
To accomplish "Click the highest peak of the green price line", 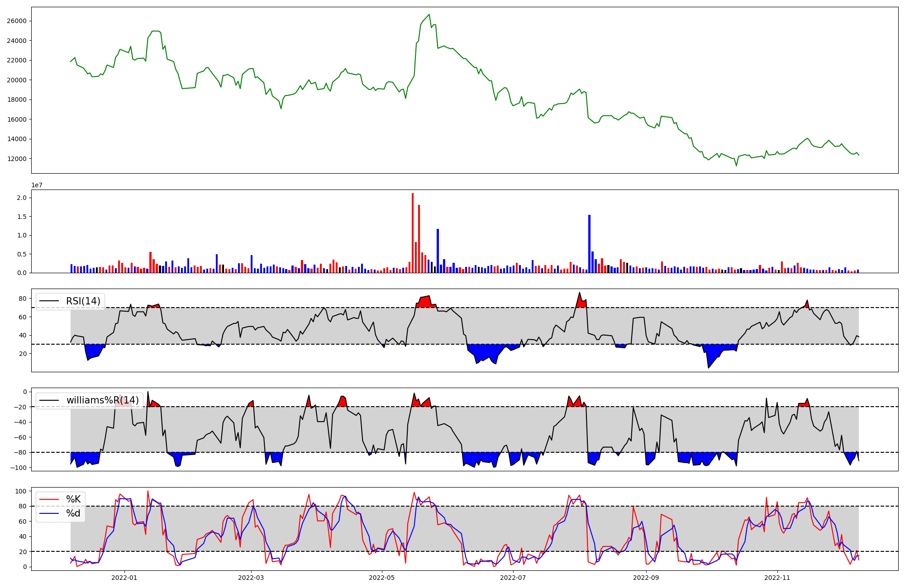I will point(429,15).
